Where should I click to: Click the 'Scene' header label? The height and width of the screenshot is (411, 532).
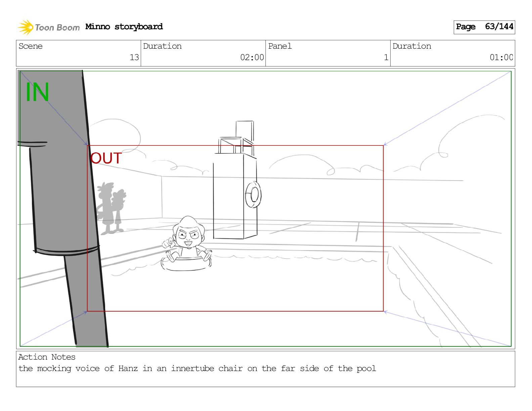(31, 46)
